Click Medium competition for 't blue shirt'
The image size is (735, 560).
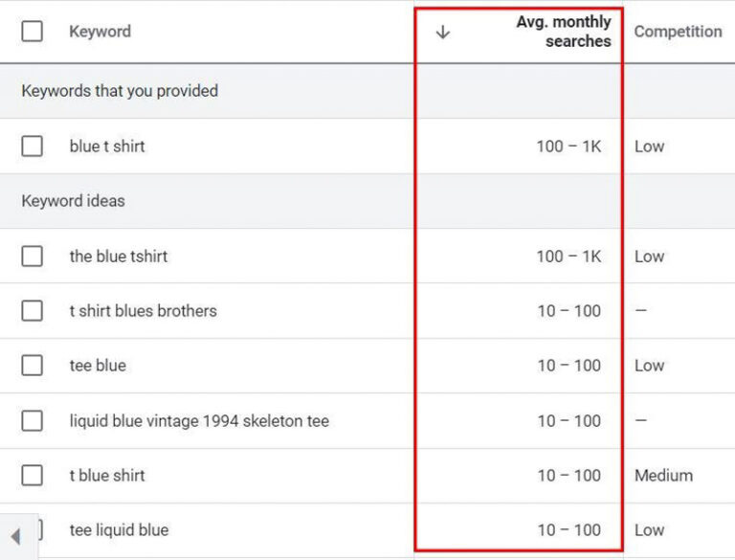click(663, 476)
